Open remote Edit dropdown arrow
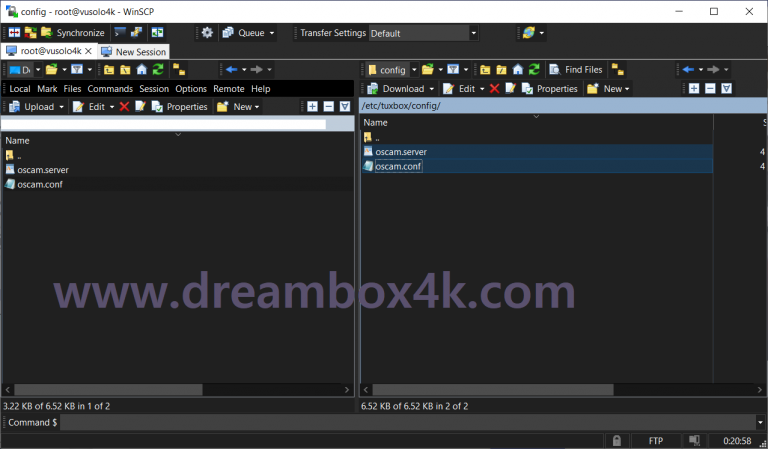Image resolution: width=768 pixels, height=449 pixels. (x=482, y=89)
